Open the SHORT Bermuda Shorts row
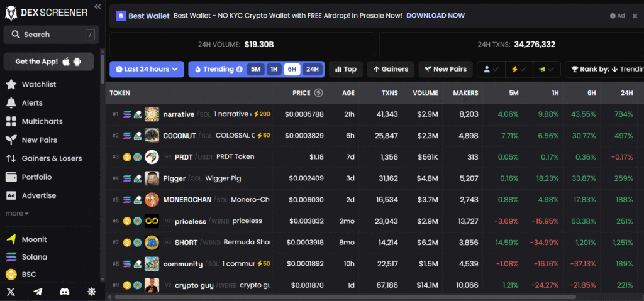The height and width of the screenshot is (301, 644). point(375,243)
